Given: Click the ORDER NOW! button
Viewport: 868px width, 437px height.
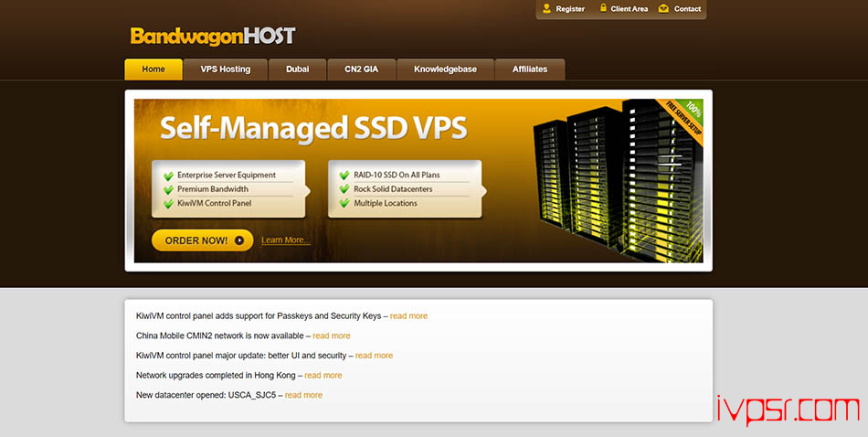Looking at the screenshot, I should (202, 240).
